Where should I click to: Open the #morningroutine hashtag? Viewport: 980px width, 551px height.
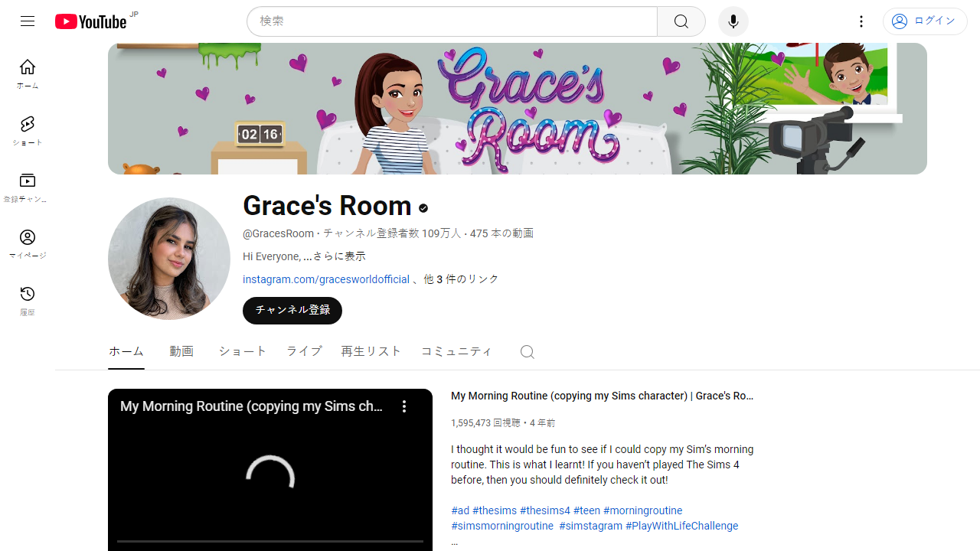click(x=642, y=510)
